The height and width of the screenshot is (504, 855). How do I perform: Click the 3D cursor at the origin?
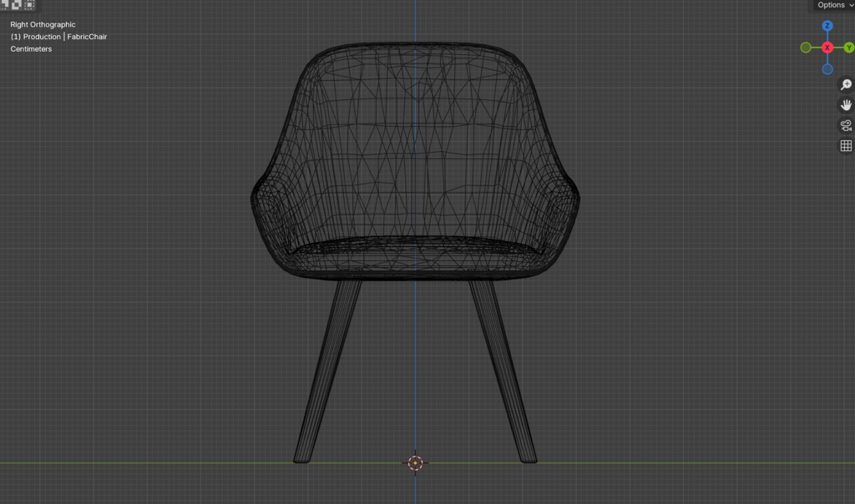tap(415, 463)
